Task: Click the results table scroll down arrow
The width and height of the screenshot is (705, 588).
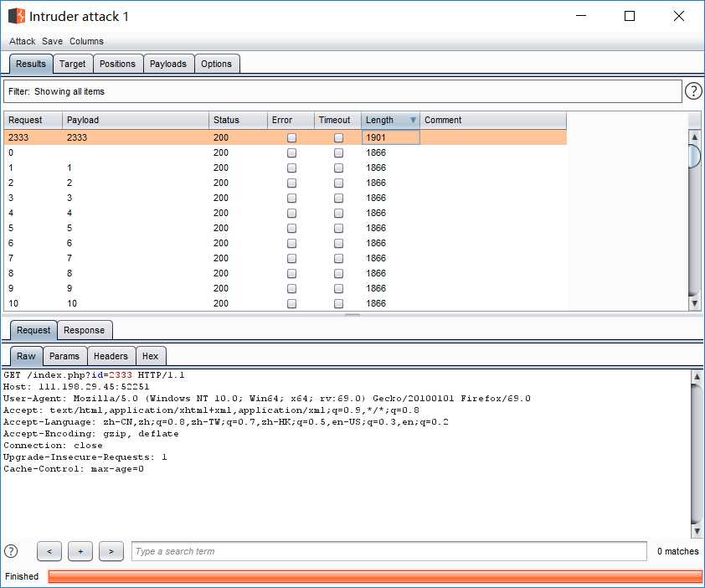Action: (695, 304)
